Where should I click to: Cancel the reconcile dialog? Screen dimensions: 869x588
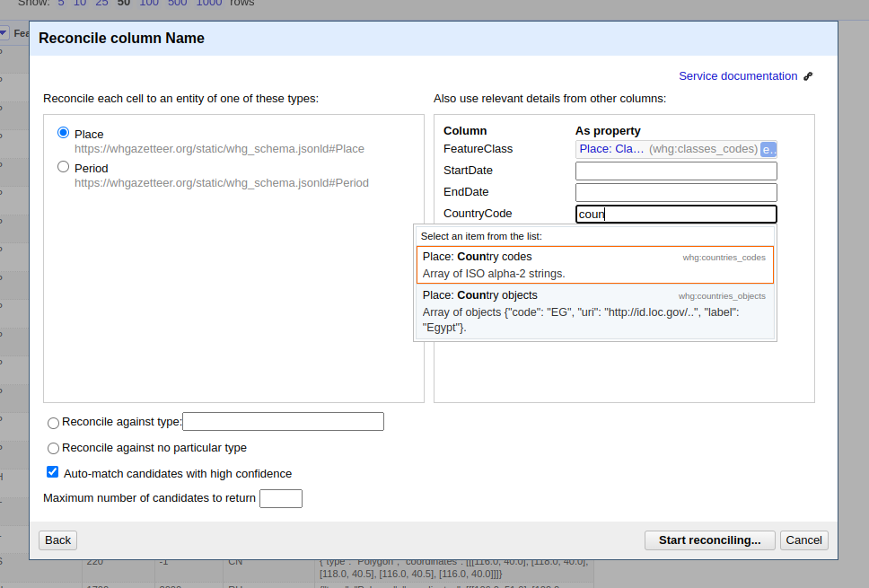803,540
